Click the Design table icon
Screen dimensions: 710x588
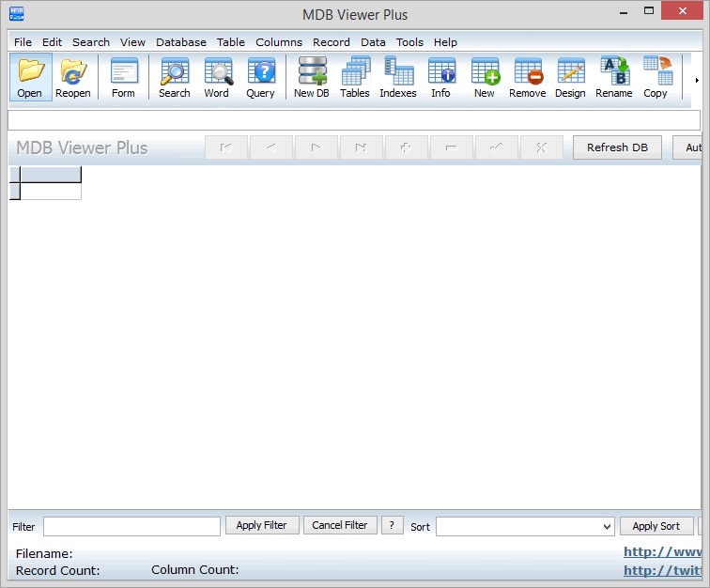570,72
